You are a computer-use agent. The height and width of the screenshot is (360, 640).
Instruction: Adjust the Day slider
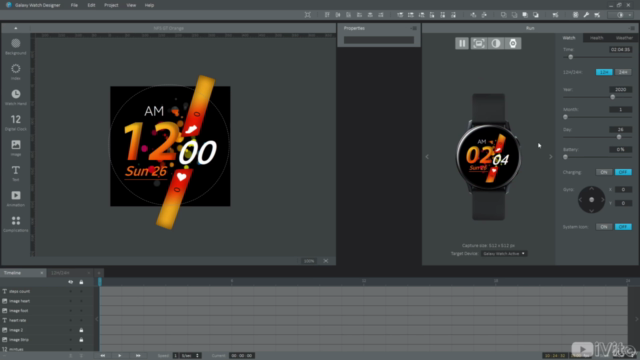tap(619, 137)
